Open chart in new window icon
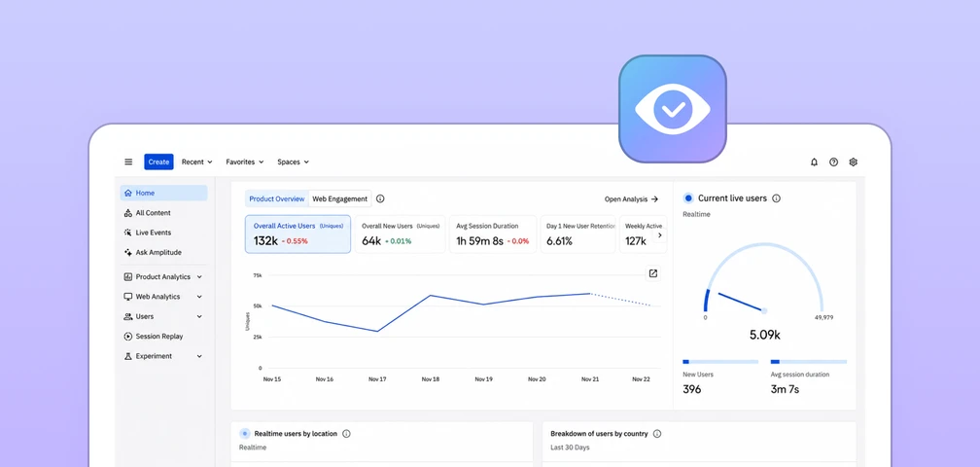The image size is (980, 467). [653, 273]
